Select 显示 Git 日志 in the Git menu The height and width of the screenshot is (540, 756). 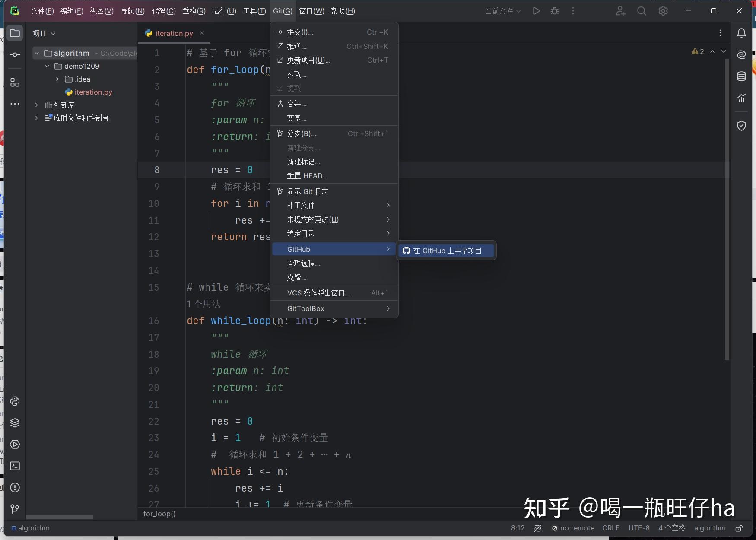tap(308, 191)
